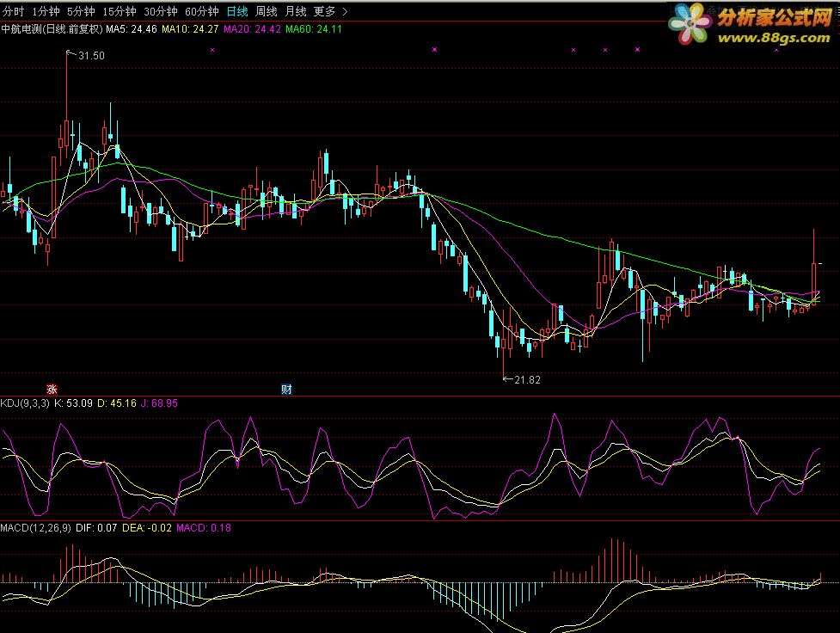Image resolution: width=840 pixels, height=633 pixels.
Task: Click the red 涨 event marker
Action: click(x=52, y=389)
